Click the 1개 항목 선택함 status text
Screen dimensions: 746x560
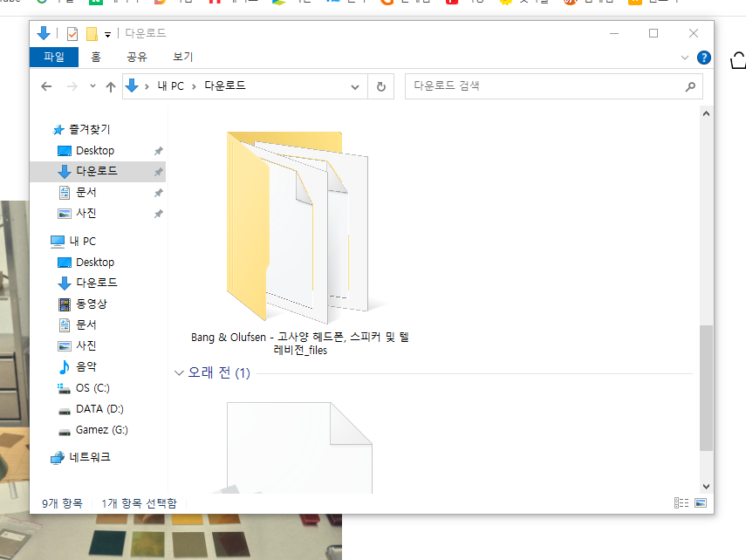139,503
